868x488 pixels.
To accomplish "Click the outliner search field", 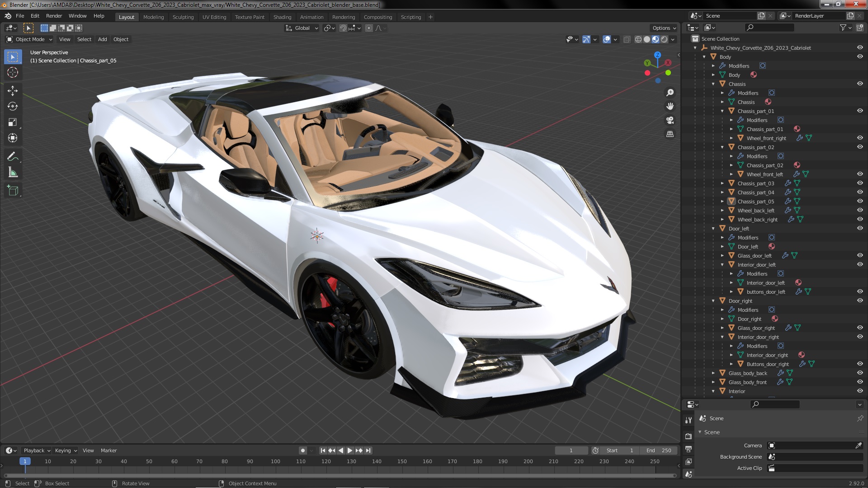I will 769,28.
